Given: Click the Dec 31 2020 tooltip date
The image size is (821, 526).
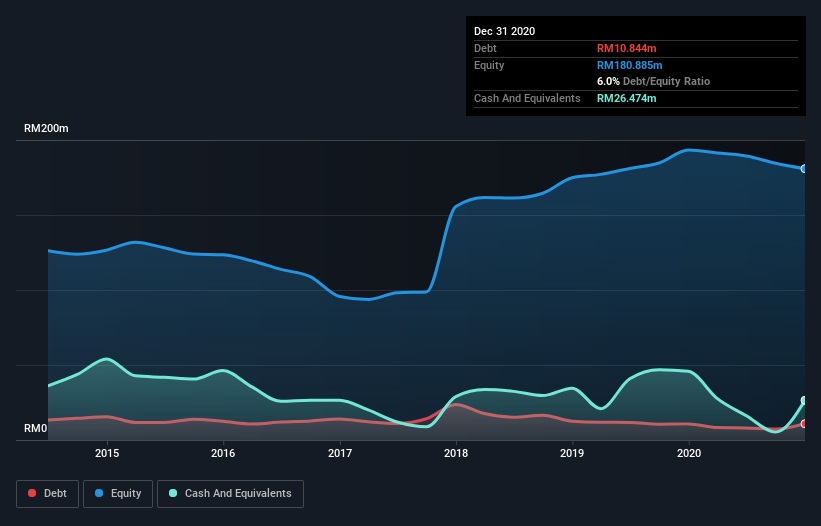Looking at the screenshot, I should click(x=504, y=31).
